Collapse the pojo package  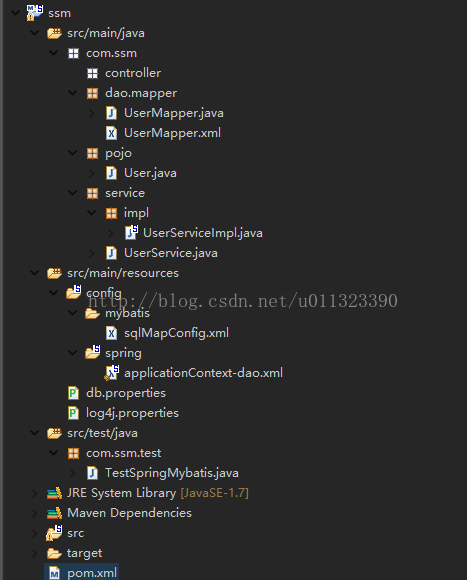[73, 153]
